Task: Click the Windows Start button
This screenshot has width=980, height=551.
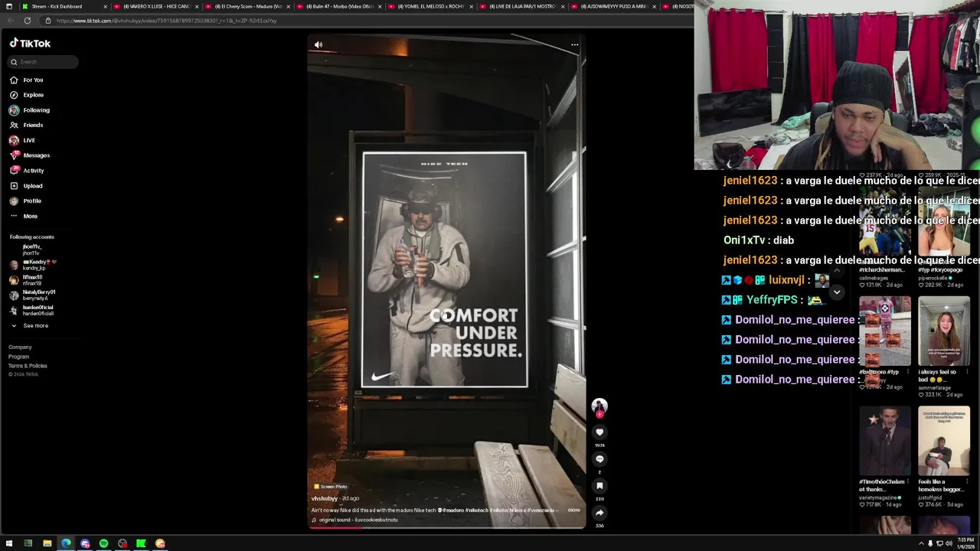Action: click(9, 543)
